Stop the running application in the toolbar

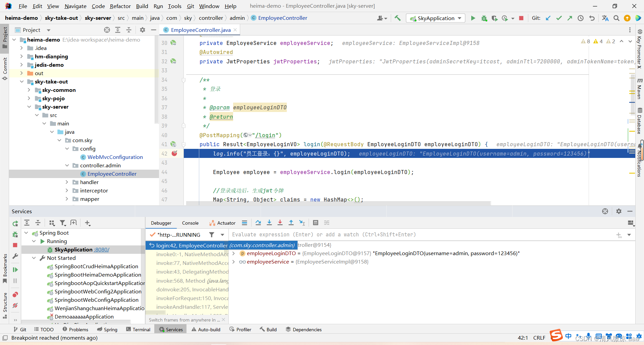pyautogui.click(x=521, y=18)
